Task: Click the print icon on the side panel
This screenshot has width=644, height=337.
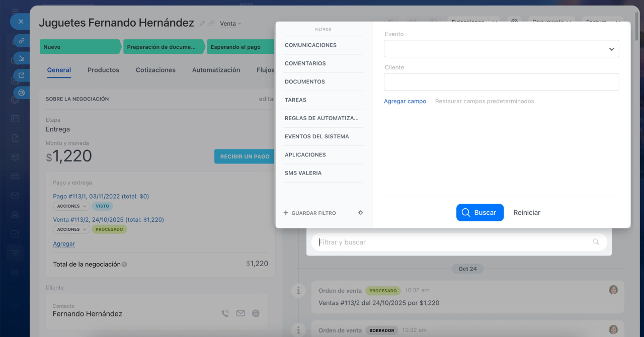Action: [21, 93]
